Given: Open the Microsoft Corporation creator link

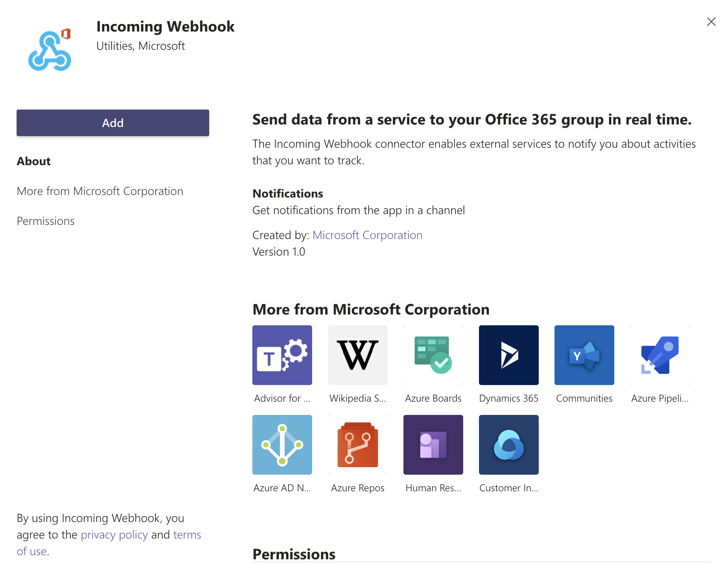Looking at the screenshot, I should tap(367, 235).
